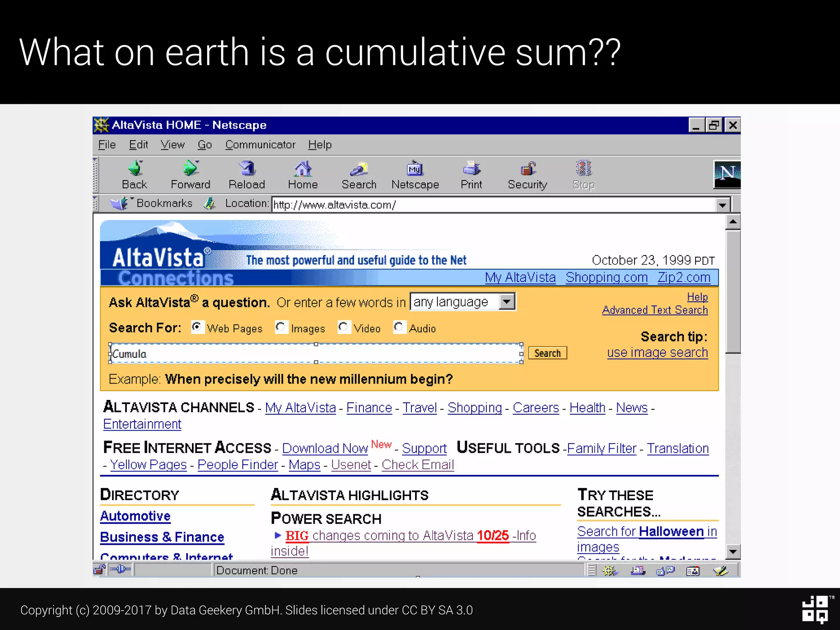Click the online/offline connection plug icon
Image resolution: width=840 pixels, height=630 pixels.
(x=120, y=569)
